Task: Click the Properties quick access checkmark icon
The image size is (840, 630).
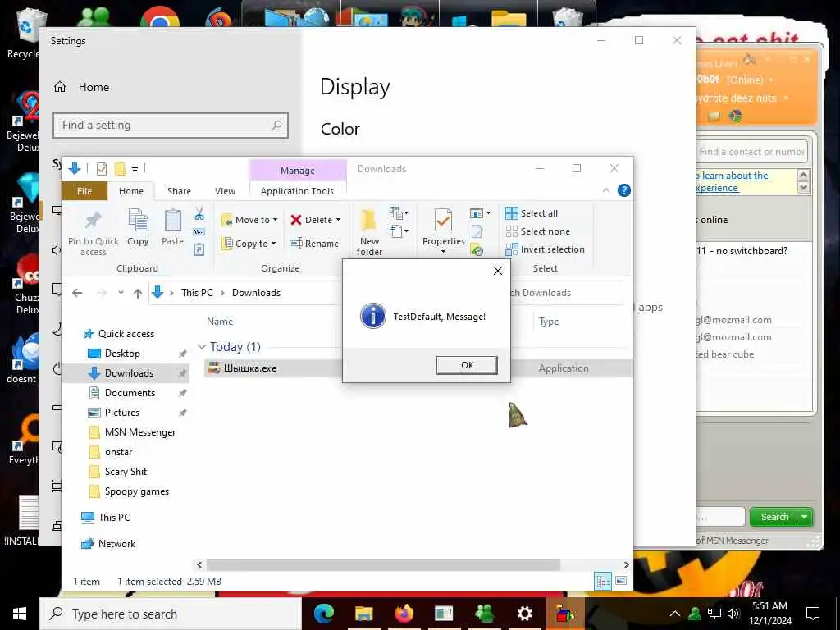Action: coord(101,169)
